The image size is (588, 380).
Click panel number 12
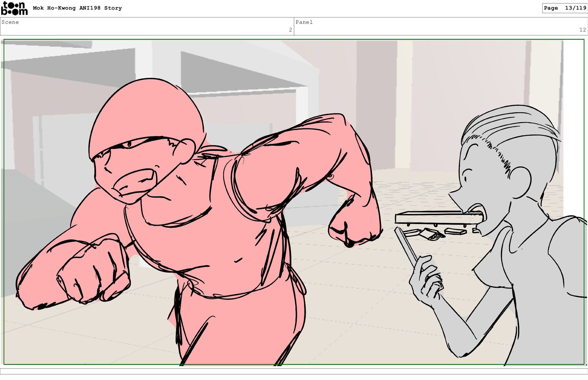[x=582, y=30]
